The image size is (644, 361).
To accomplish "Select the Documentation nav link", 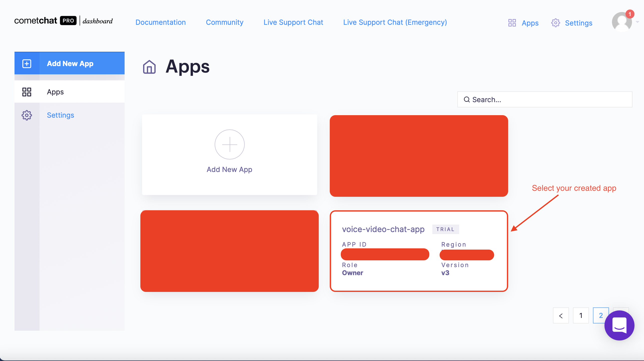I will (x=161, y=22).
